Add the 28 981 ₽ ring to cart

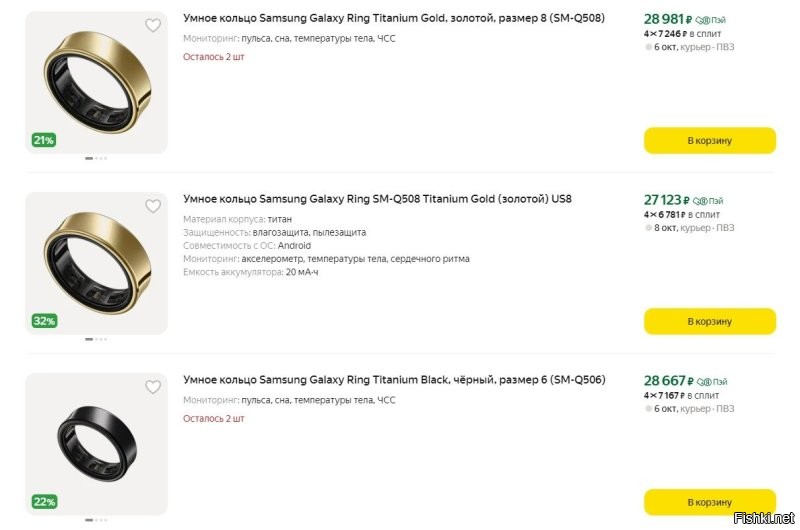709,141
